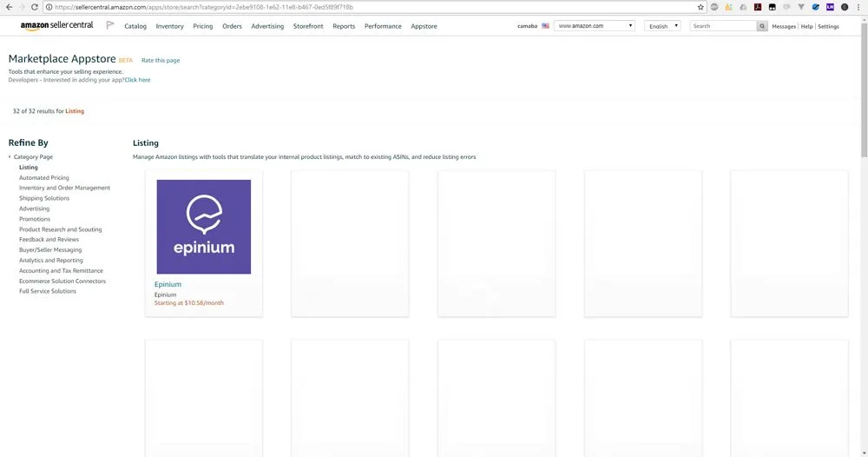Viewport: 868px width, 457px height.
Task: Click the orange Listing search term
Action: pyautogui.click(x=75, y=111)
